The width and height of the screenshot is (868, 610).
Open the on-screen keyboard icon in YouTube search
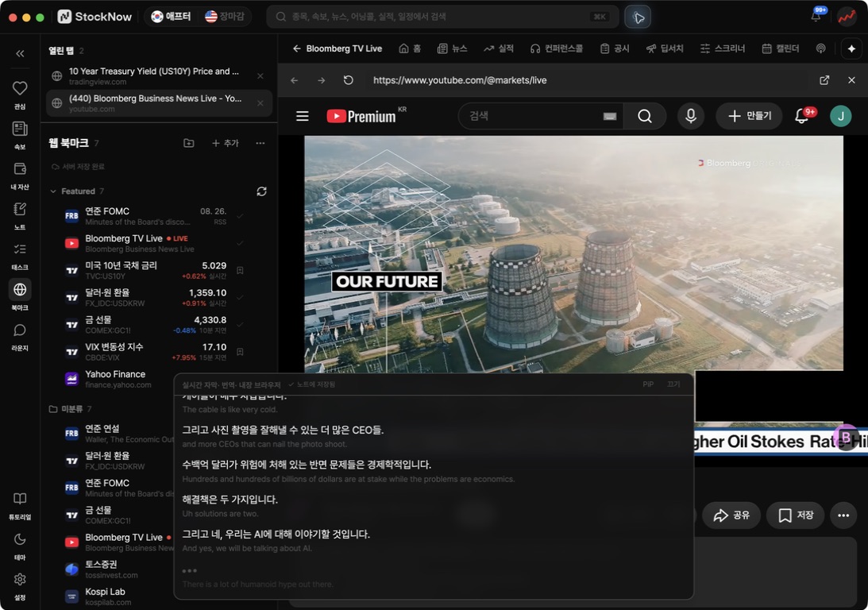609,116
